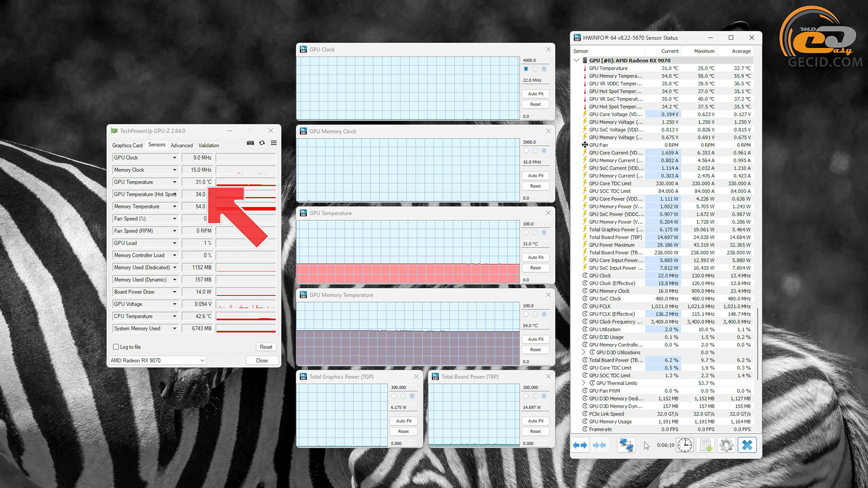Collapse the GPU [#0]: AMD Radeon RX 9070 group
Viewport: 868px width, 488px height.
click(x=576, y=61)
